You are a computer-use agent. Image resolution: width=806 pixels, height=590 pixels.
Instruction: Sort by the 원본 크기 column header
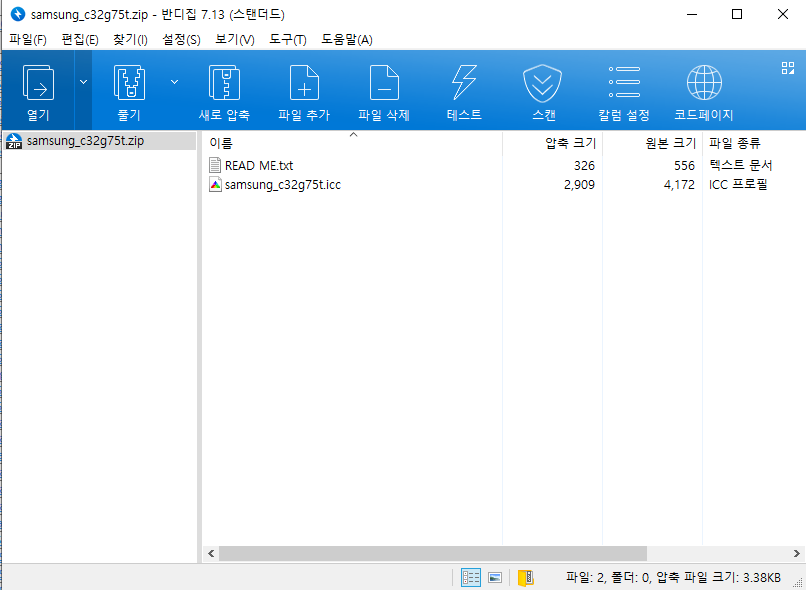point(652,143)
